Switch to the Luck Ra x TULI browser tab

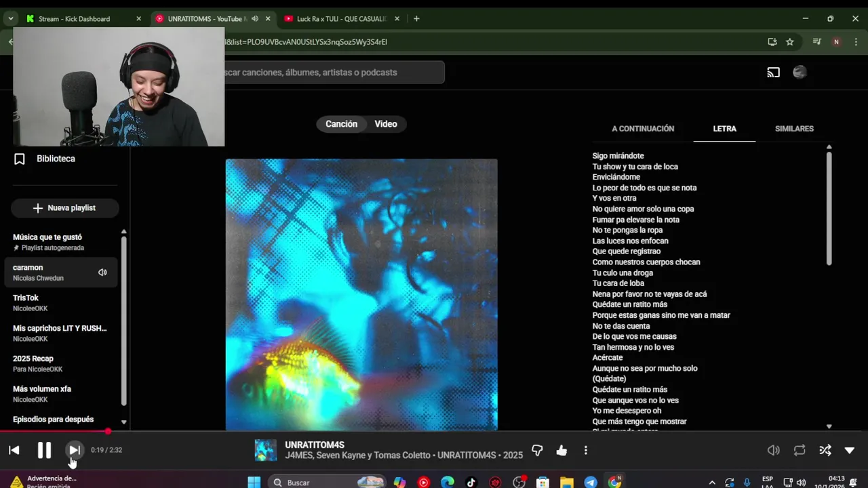point(342,19)
